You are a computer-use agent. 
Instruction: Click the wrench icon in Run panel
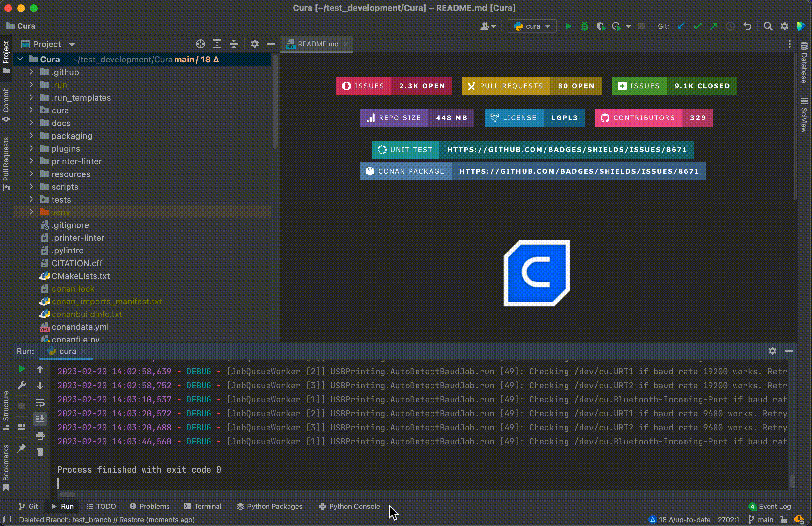[22, 386]
